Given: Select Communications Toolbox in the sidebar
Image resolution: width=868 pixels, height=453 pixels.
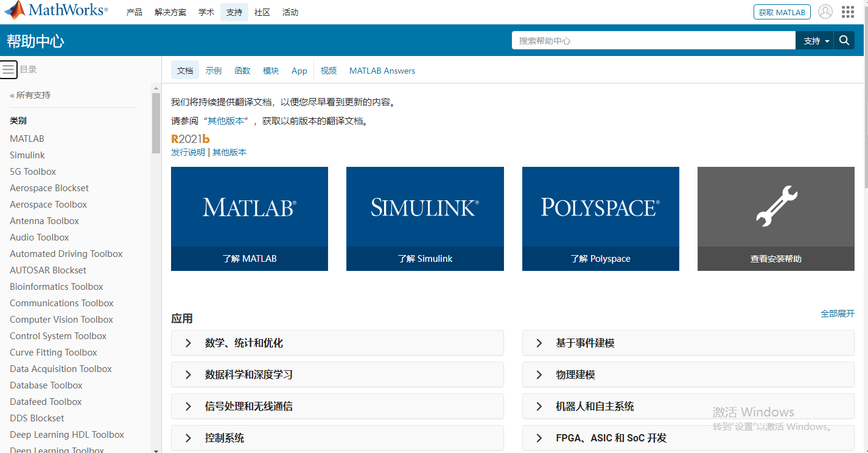Looking at the screenshot, I should click(x=61, y=303).
